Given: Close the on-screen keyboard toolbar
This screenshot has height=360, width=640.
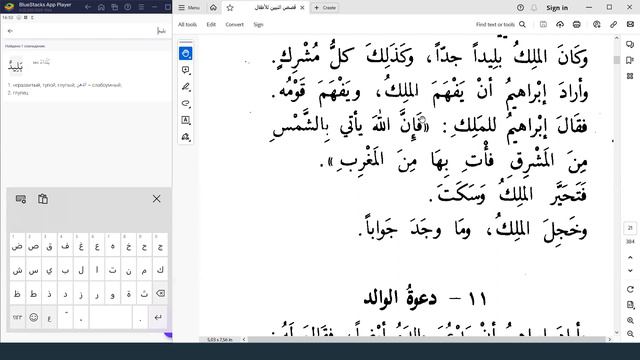Looking at the screenshot, I should pos(156,199).
